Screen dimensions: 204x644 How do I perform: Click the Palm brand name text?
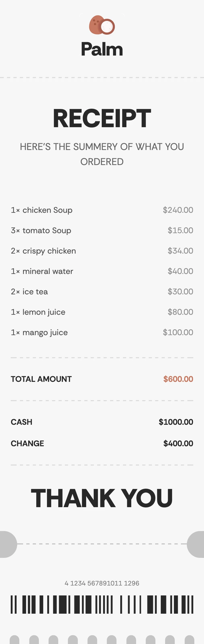pos(102,49)
